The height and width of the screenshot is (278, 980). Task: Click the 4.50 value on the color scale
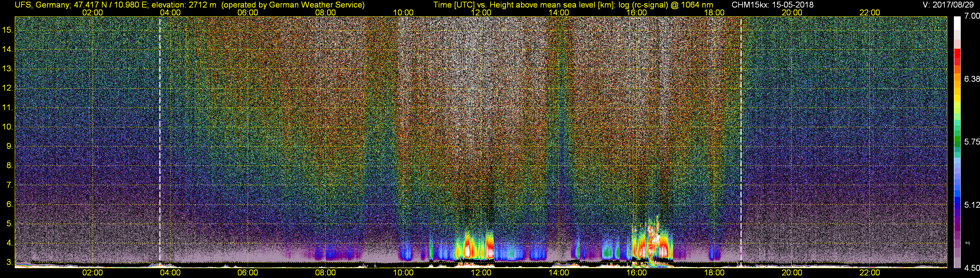click(972, 268)
